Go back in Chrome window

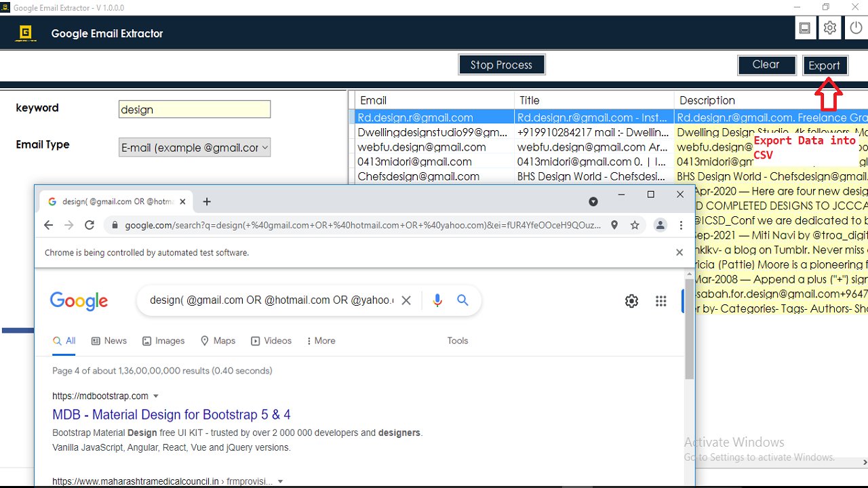pos(48,225)
